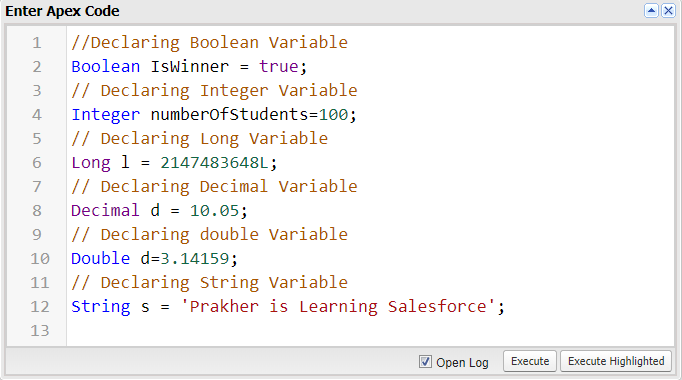Viewport: 682px width, 380px height.
Task: Collapse the Apex Code window with up-arrow icon
Action: 651,10
